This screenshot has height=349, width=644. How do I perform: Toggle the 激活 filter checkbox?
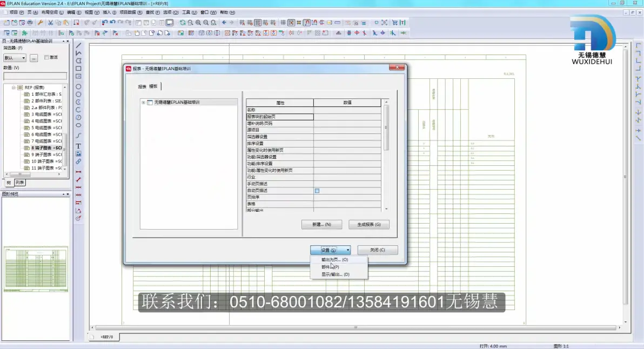[x=46, y=57]
